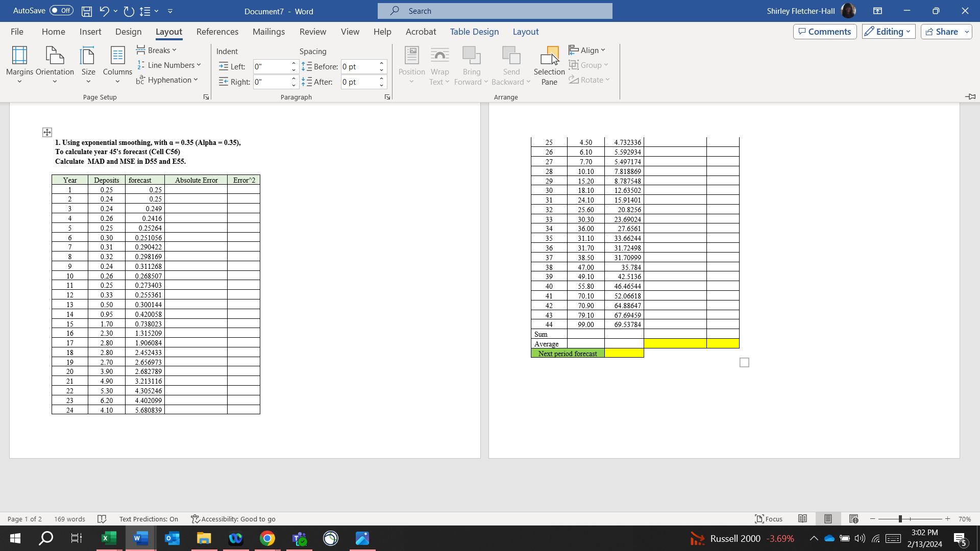Screen dimensions: 980x551
Task: Click the zoom slider handle
Action: 900,519
